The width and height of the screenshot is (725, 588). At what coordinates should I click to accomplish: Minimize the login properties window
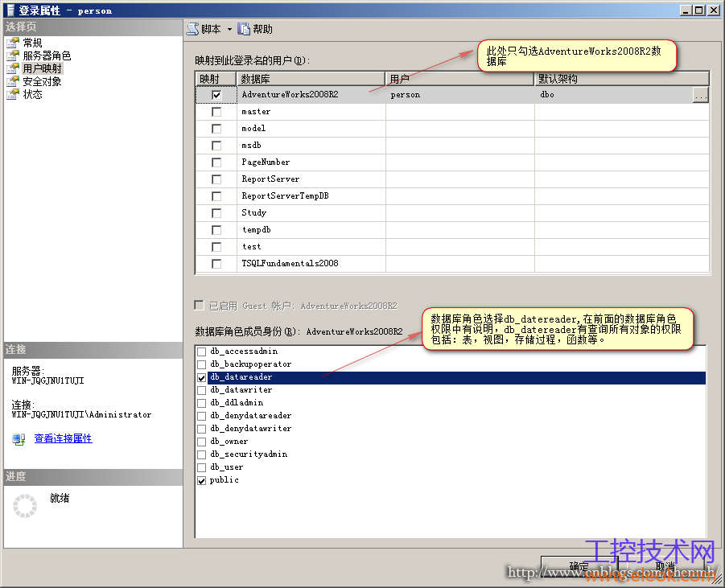coord(686,10)
